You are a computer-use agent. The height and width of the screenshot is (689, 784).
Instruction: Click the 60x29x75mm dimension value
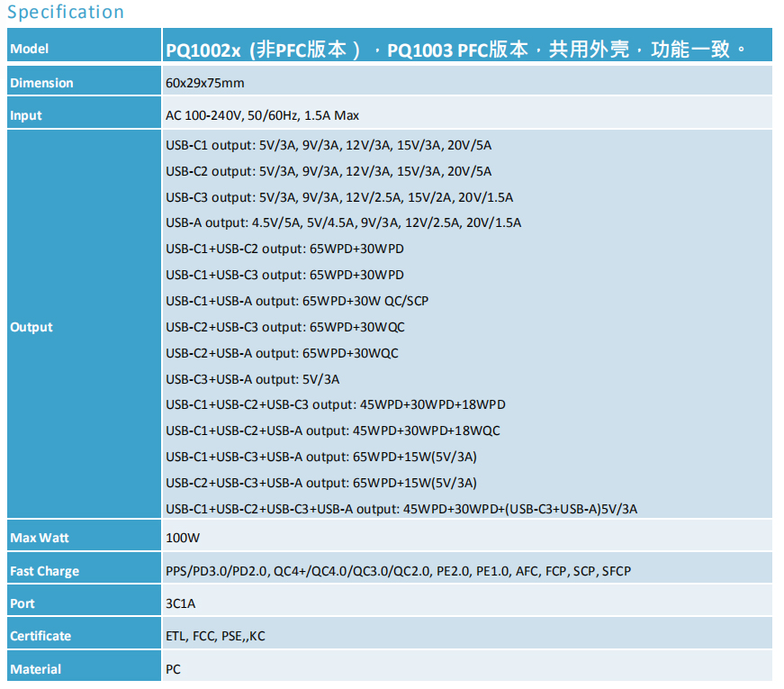coord(205,83)
